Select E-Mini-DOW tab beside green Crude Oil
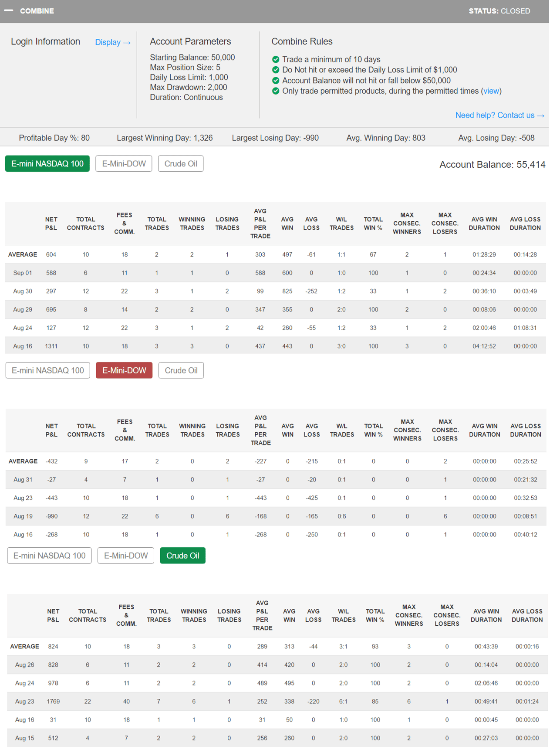550x756 pixels. pyautogui.click(x=126, y=556)
